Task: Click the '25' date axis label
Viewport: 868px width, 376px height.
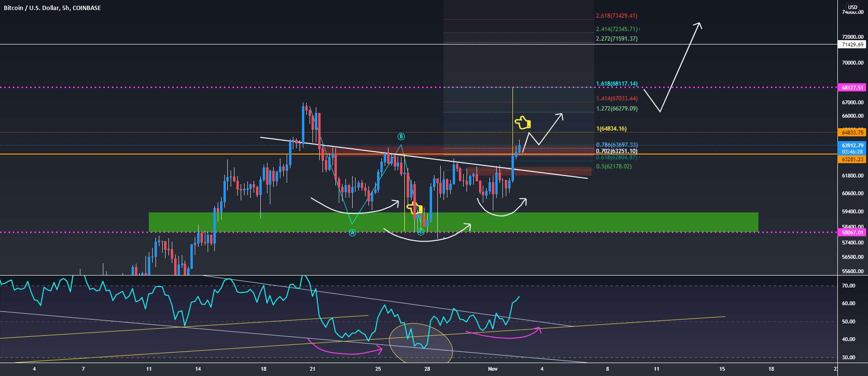Action: [378, 369]
